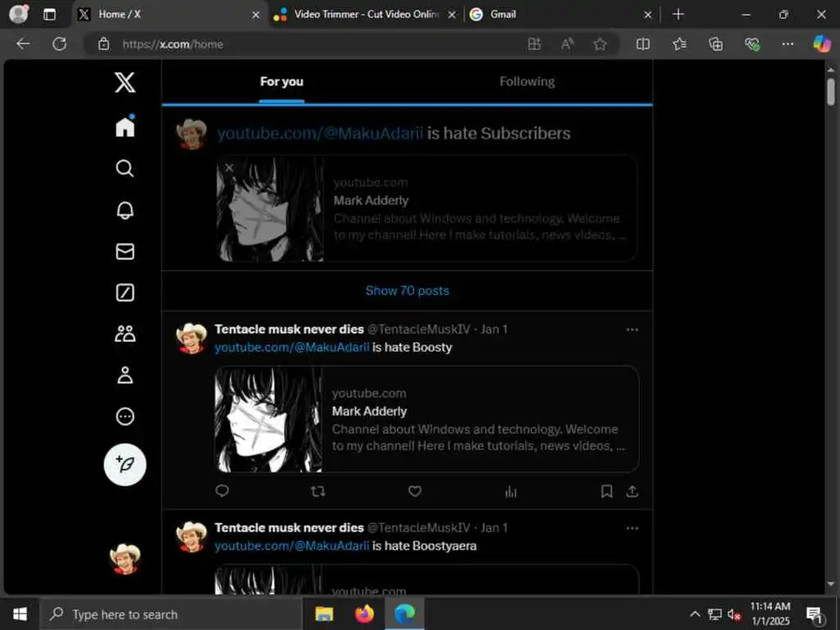Remove link card with the X button
This screenshot has width=840, height=630.
coord(230,168)
